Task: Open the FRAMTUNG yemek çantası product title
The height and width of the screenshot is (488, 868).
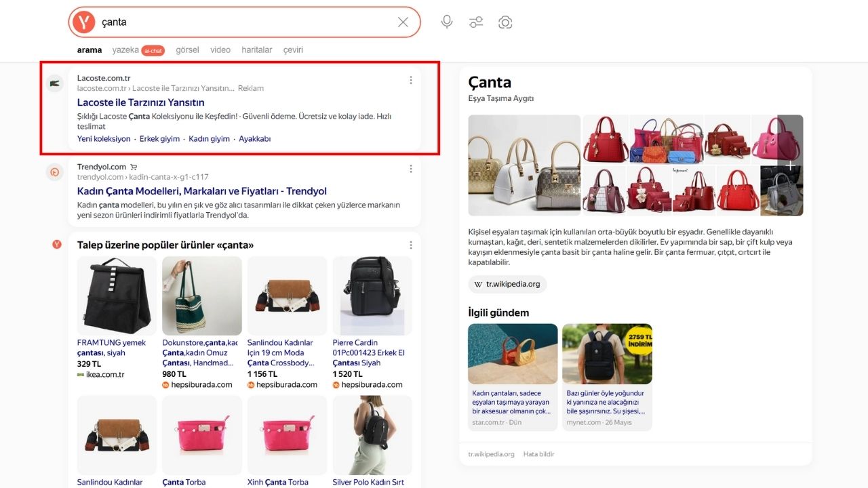Action: pyautogui.click(x=111, y=348)
